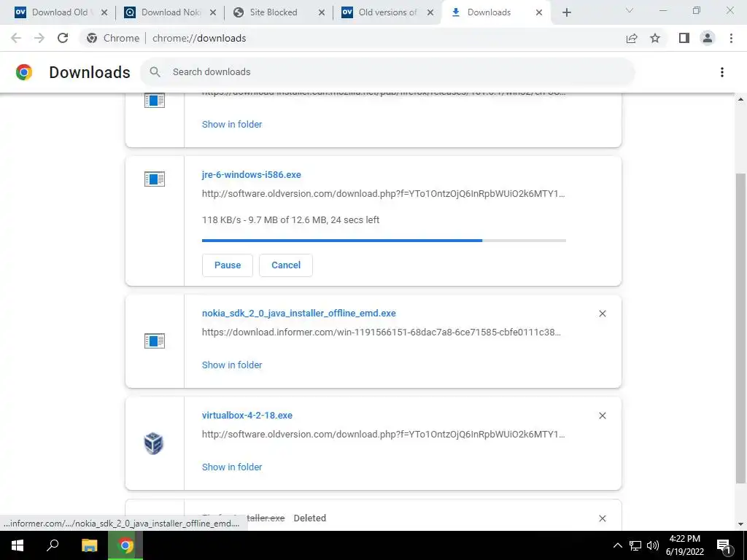The width and height of the screenshot is (747, 560).
Task: Click the browser forward arrow
Action: point(39,38)
